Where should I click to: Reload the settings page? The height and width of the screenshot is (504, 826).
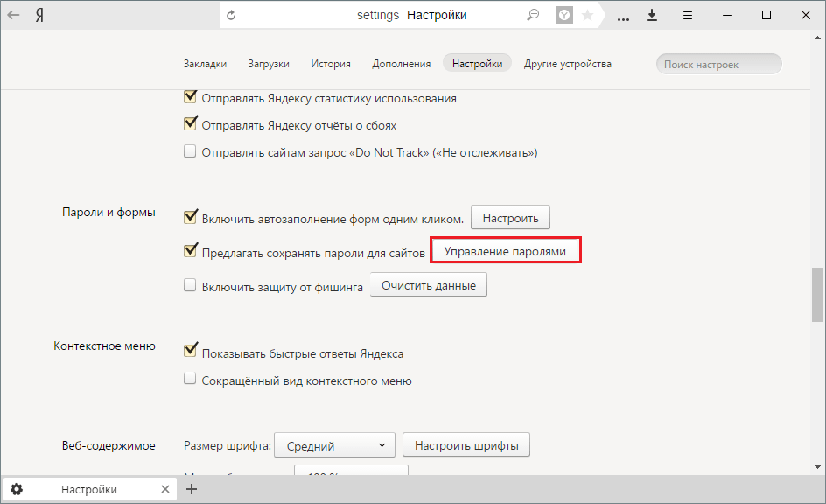[231, 16]
